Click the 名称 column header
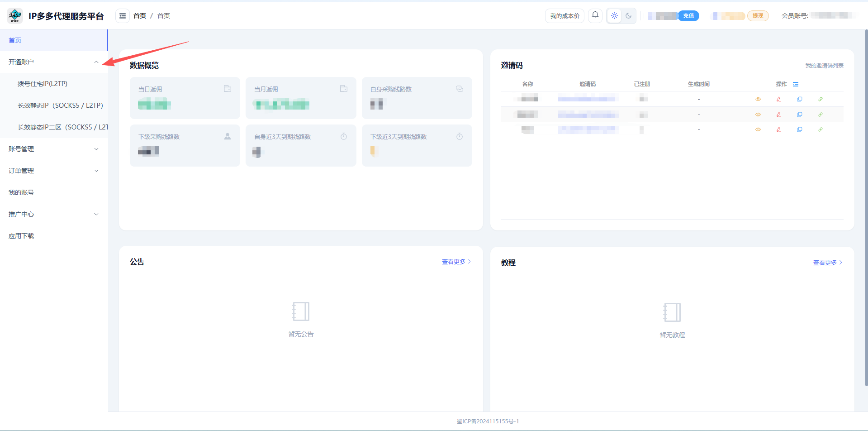This screenshot has height=431, width=868. pos(527,84)
